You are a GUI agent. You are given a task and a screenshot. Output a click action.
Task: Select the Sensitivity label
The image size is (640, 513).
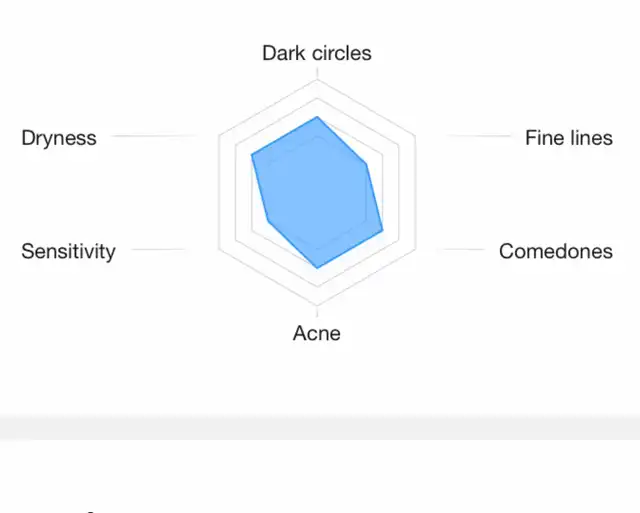pos(68,251)
